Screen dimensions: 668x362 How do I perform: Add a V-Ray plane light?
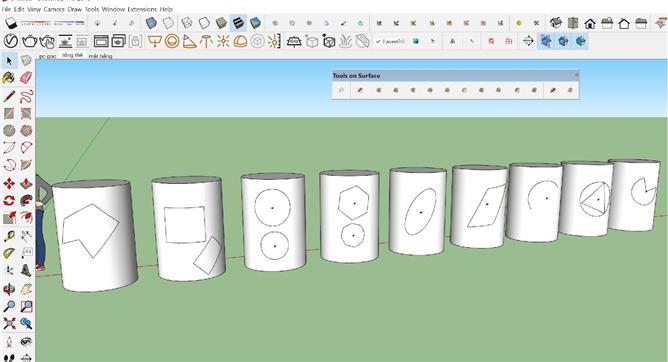(154, 41)
